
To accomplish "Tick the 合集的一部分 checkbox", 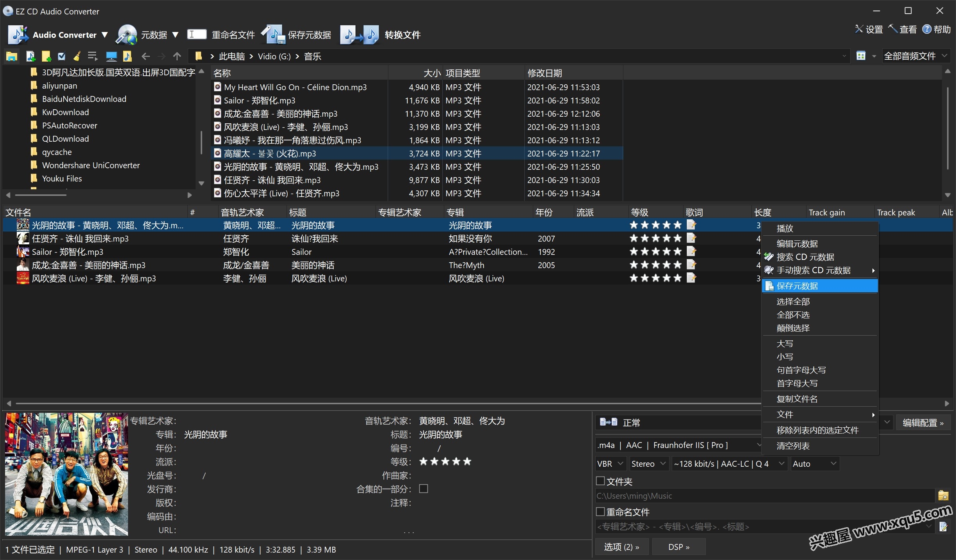I will [x=424, y=489].
